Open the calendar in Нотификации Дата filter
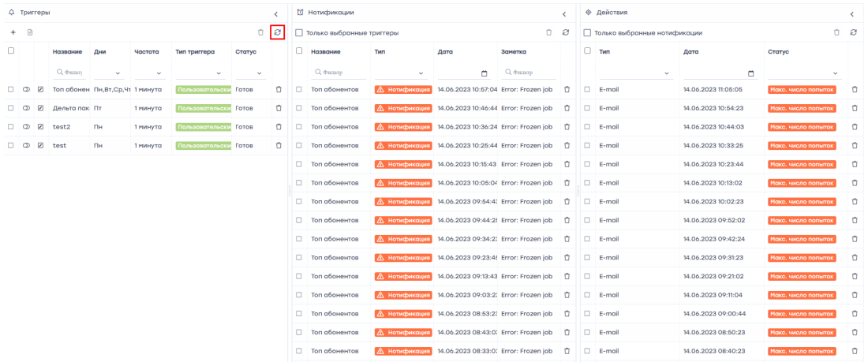Viewport: 868px width, 362px height. [x=485, y=73]
